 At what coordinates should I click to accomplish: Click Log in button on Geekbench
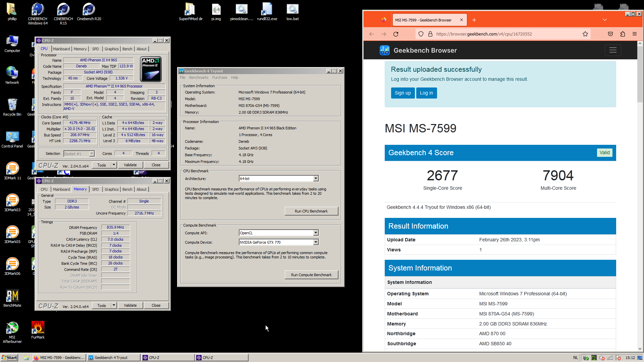point(427,93)
